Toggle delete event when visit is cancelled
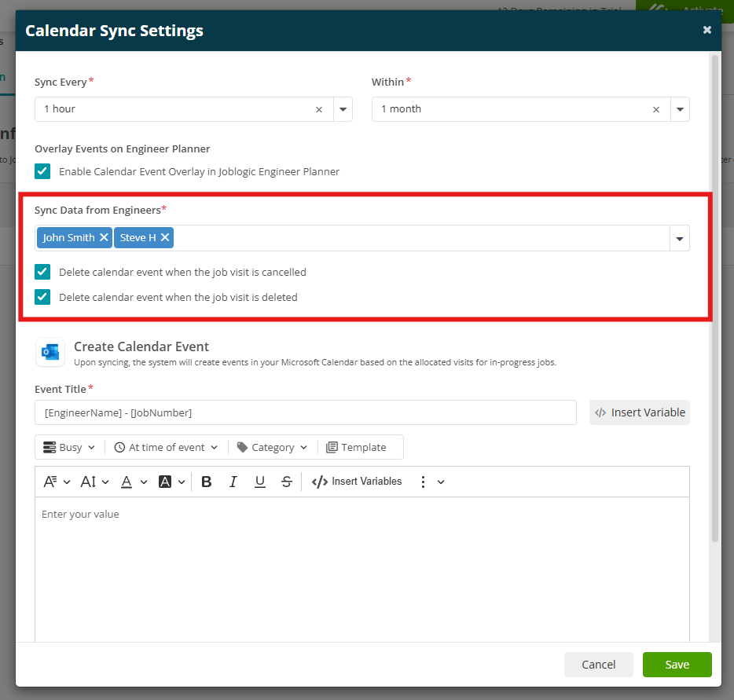This screenshot has width=734, height=700. [x=42, y=272]
